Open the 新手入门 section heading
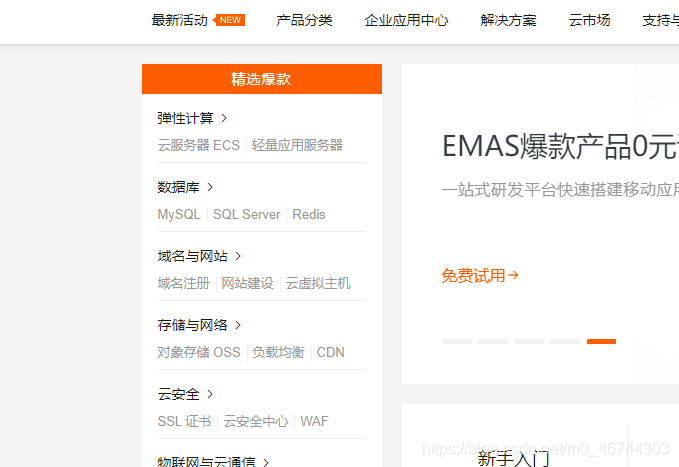The image size is (679, 467). click(x=514, y=458)
